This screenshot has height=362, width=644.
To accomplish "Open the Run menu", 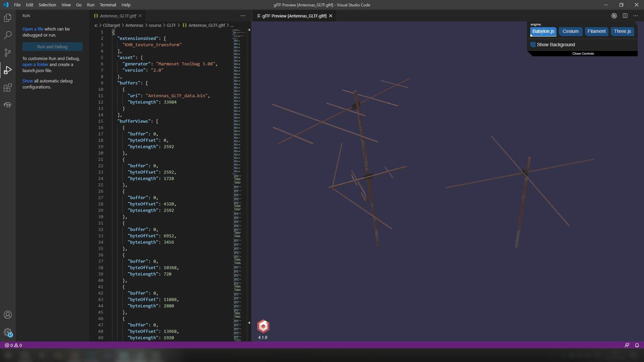I will pos(91,5).
